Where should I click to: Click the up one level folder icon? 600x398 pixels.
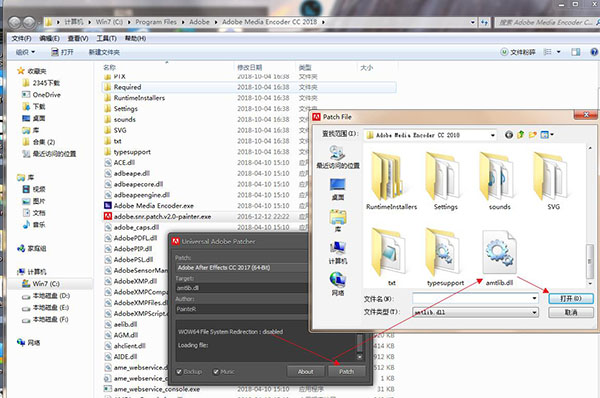pos(520,135)
